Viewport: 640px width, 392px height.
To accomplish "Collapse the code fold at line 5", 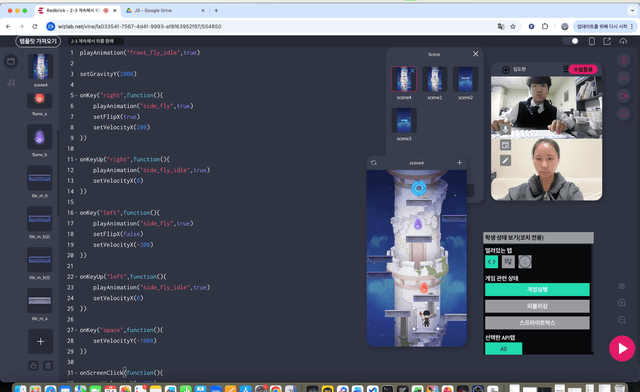I will (x=76, y=96).
